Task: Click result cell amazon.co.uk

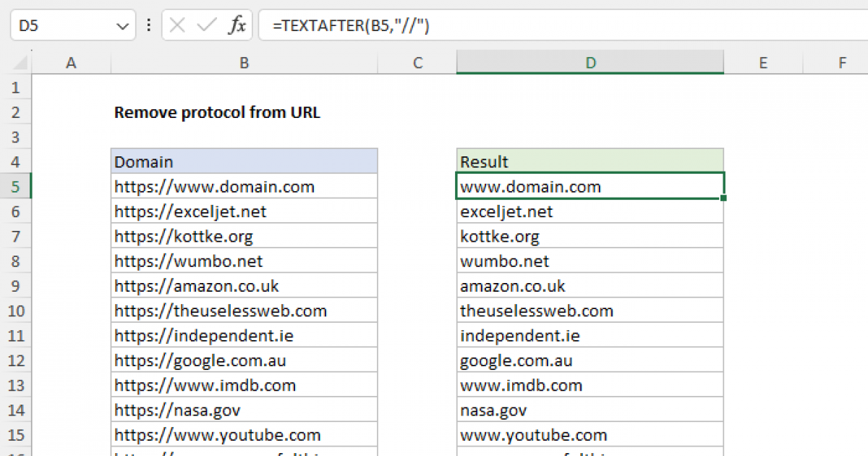Action: click(x=590, y=286)
